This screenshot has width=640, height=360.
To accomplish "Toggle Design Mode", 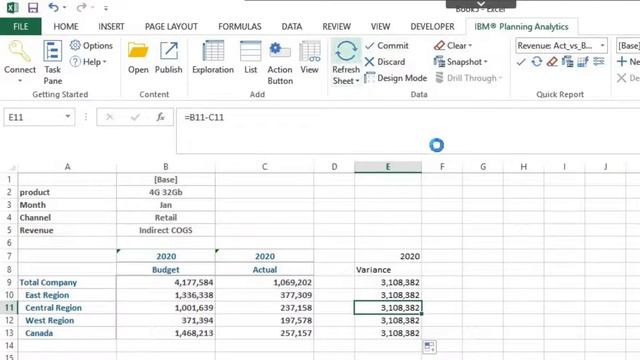I will (x=396, y=78).
